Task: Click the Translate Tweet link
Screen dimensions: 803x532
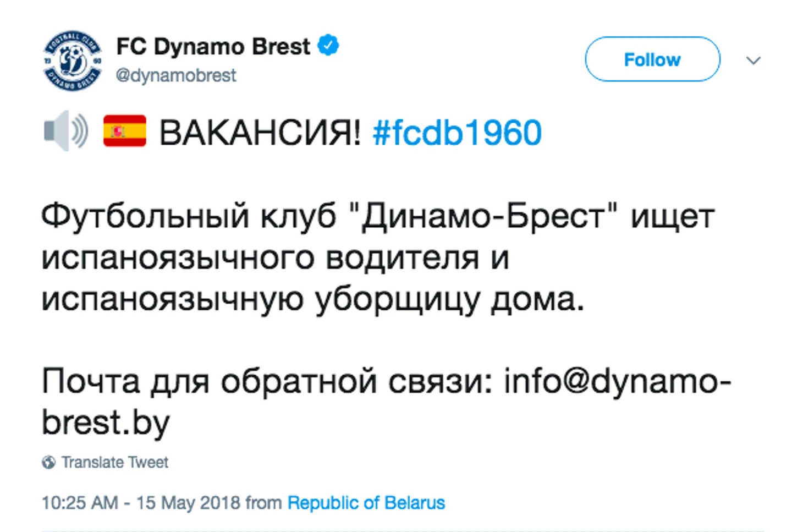Action: [114, 462]
